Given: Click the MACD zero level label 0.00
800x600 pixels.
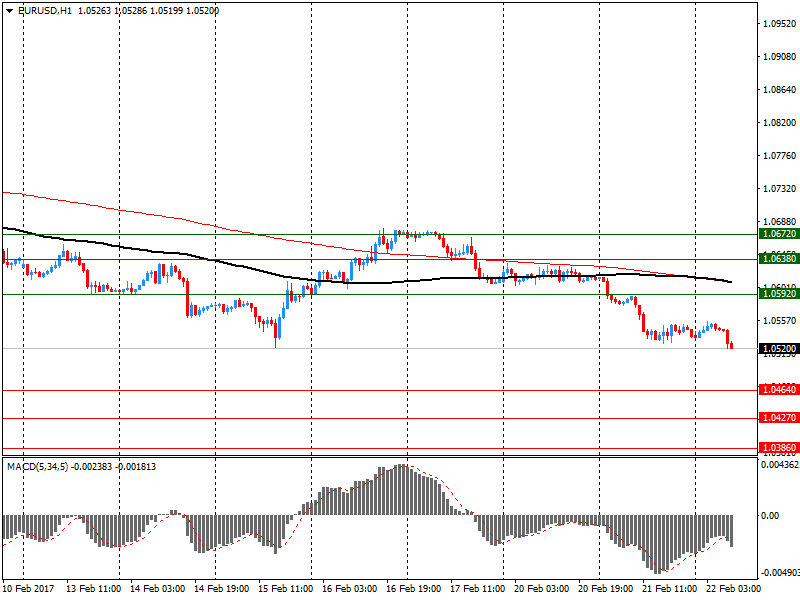Looking at the screenshot, I should pyautogui.click(x=770, y=516).
